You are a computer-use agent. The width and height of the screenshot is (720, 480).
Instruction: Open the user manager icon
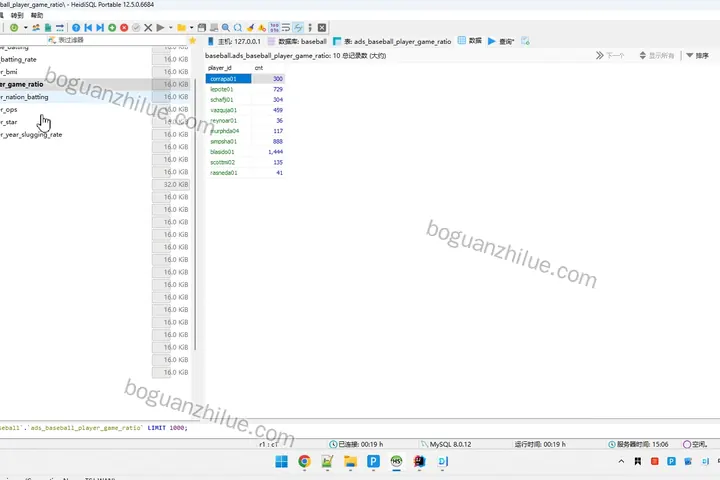tap(36, 28)
